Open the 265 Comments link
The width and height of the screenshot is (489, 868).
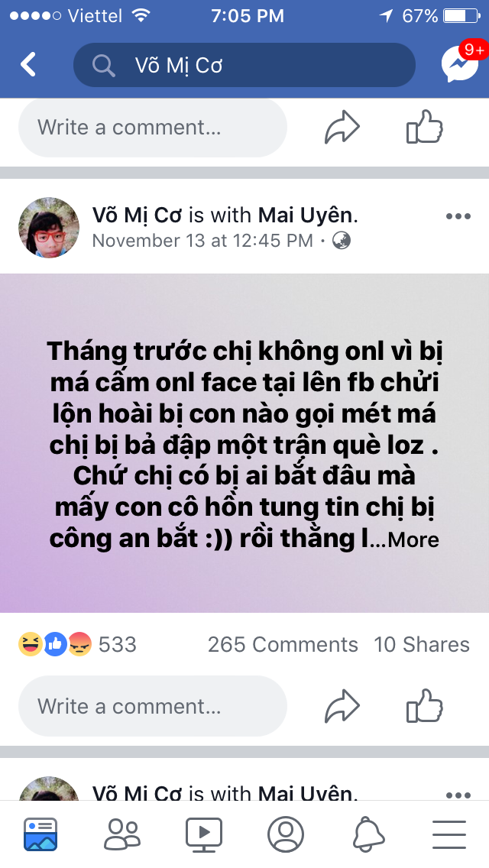coord(283,644)
